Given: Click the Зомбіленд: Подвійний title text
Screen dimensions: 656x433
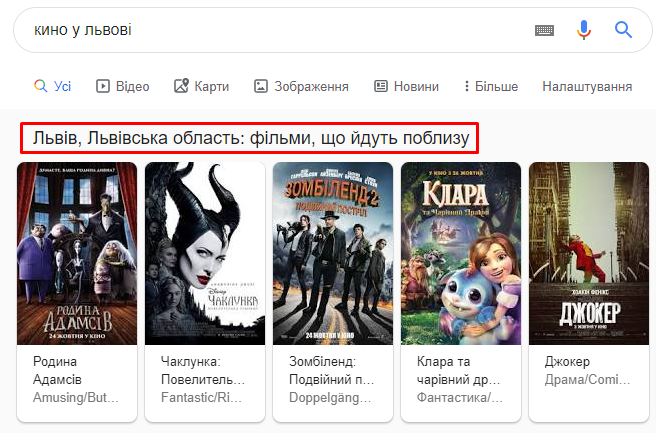Looking at the screenshot, I should (x=331, y=370).
